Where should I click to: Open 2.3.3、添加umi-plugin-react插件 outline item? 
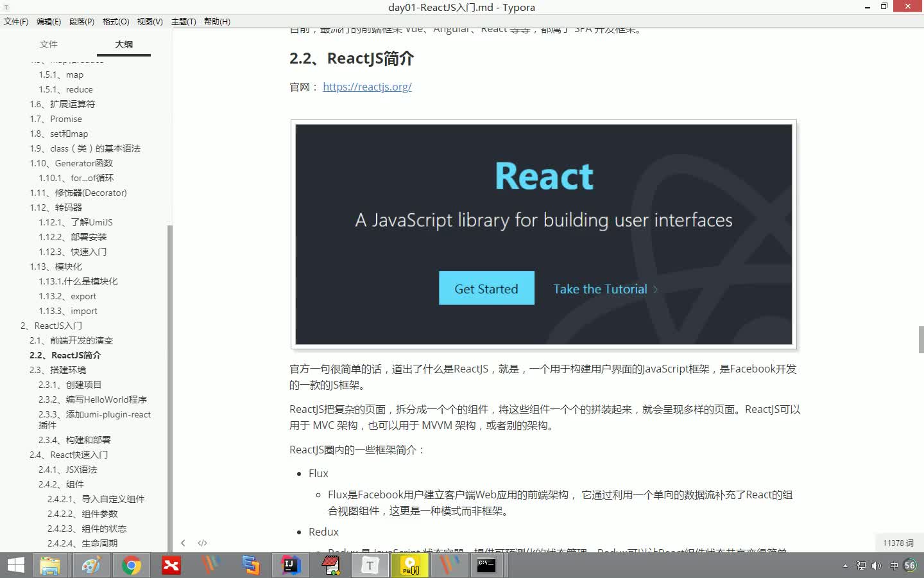(95, 419)
